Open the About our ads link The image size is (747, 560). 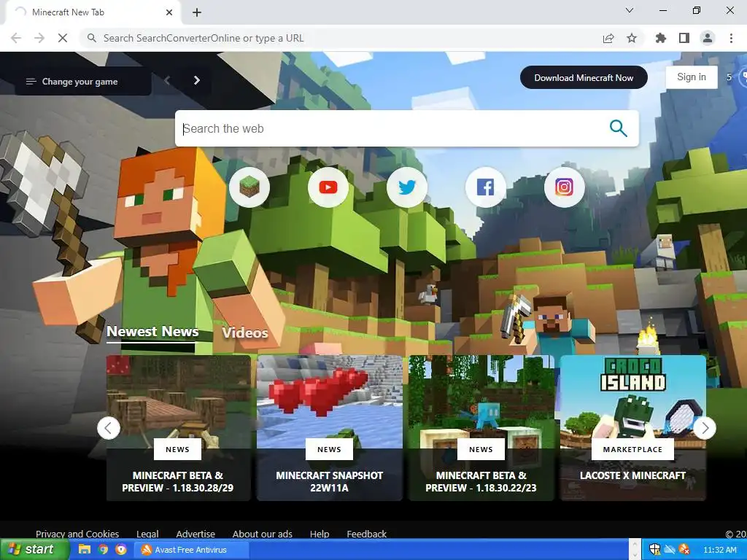click(262, 534)
